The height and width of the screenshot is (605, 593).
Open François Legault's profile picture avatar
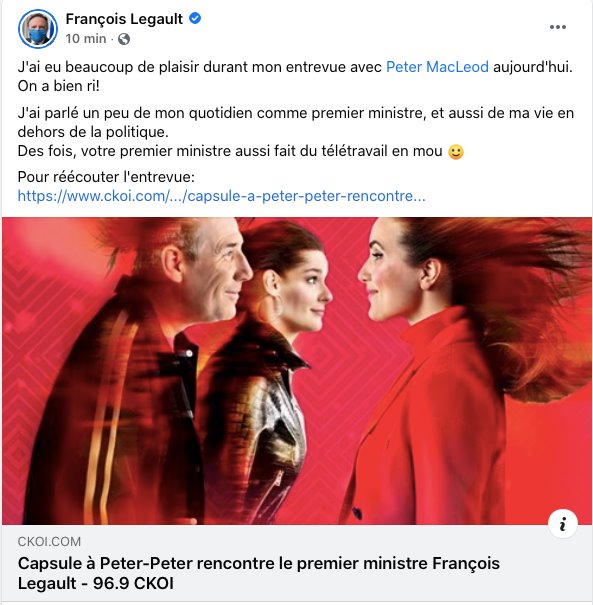click(x=38, y=29)
